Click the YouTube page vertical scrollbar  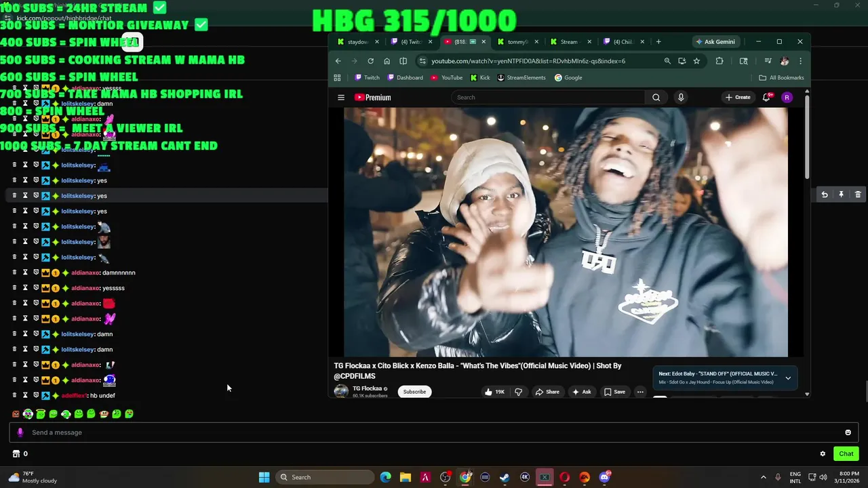pyautogui.click(x=807, y=136)
